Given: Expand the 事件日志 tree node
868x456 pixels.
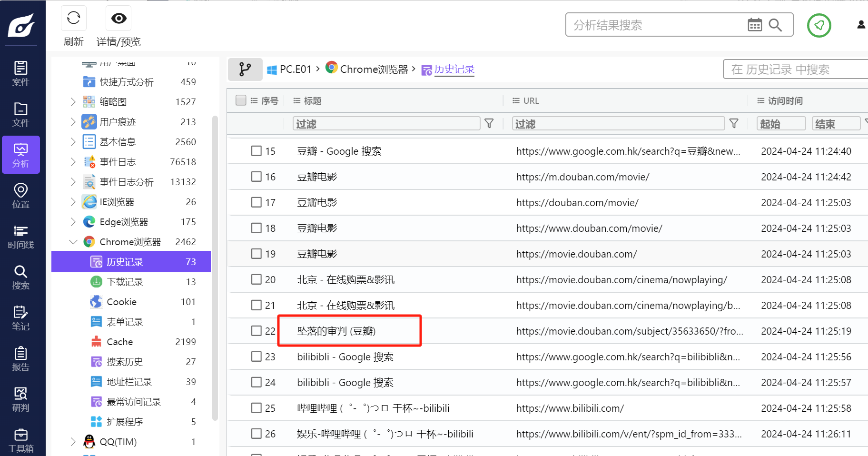Looking at the screenshot, I should pyautogui.click(x=73, y=162).
